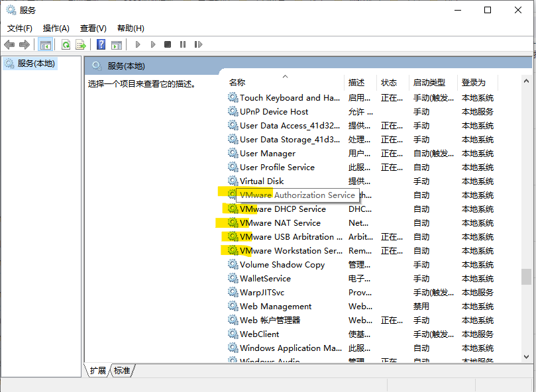The image size is (536, 392).
Task: Click the vertical scrollbar thumb
Action: pos(526,277)
